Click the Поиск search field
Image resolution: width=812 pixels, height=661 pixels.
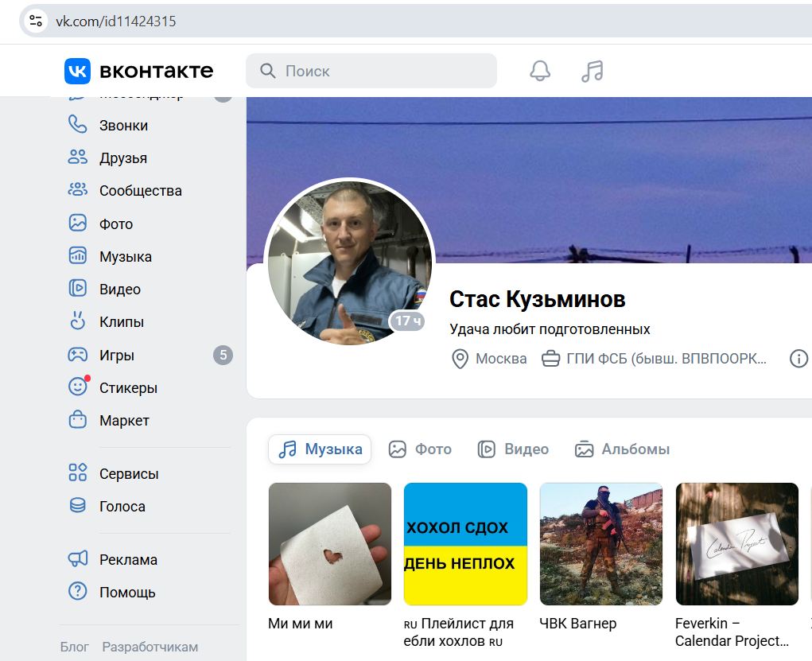point(371,71)
